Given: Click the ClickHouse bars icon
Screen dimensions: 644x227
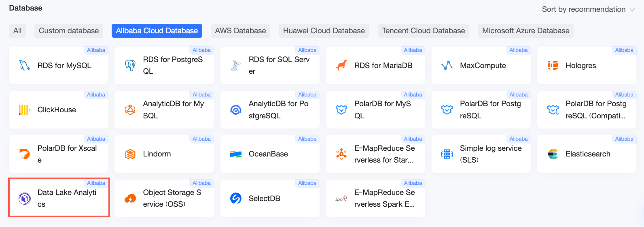Looking at the screenshot, I should (25, 110).
